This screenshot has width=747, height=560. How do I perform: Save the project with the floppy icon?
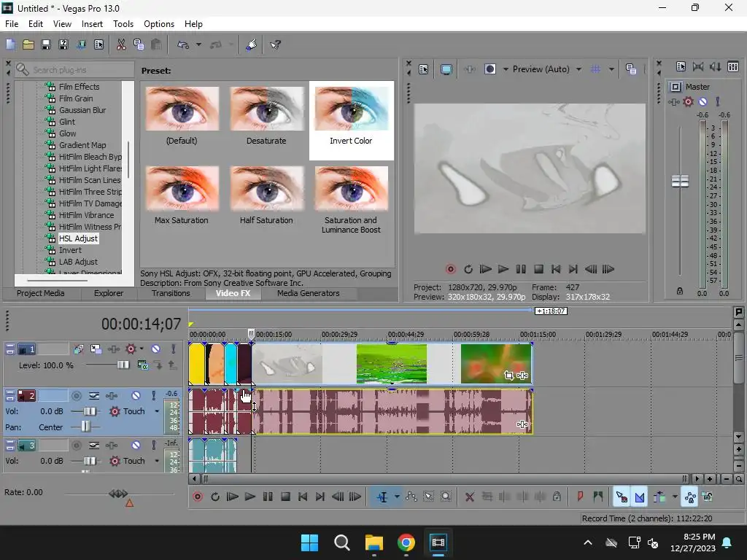coord(46,44)
